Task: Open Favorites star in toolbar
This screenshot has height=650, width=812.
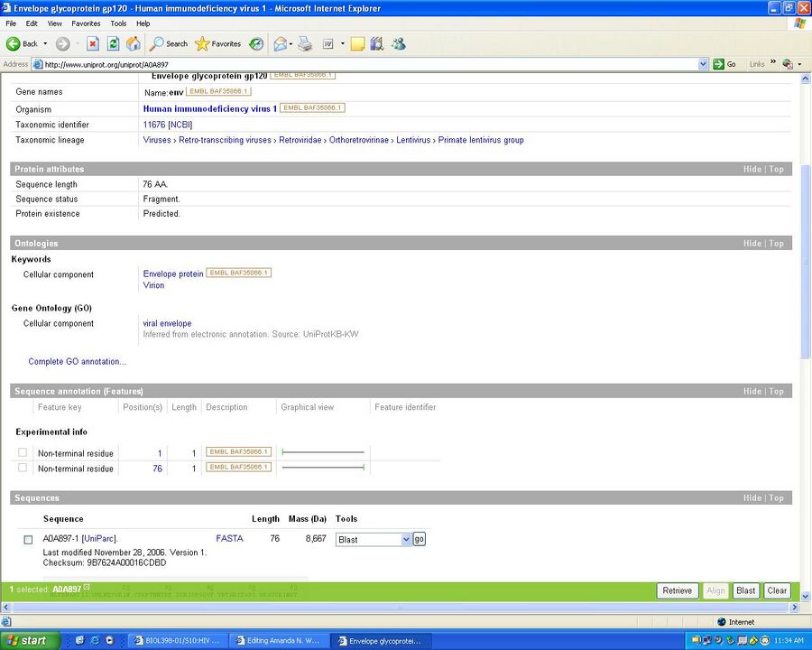Action: 218,43
